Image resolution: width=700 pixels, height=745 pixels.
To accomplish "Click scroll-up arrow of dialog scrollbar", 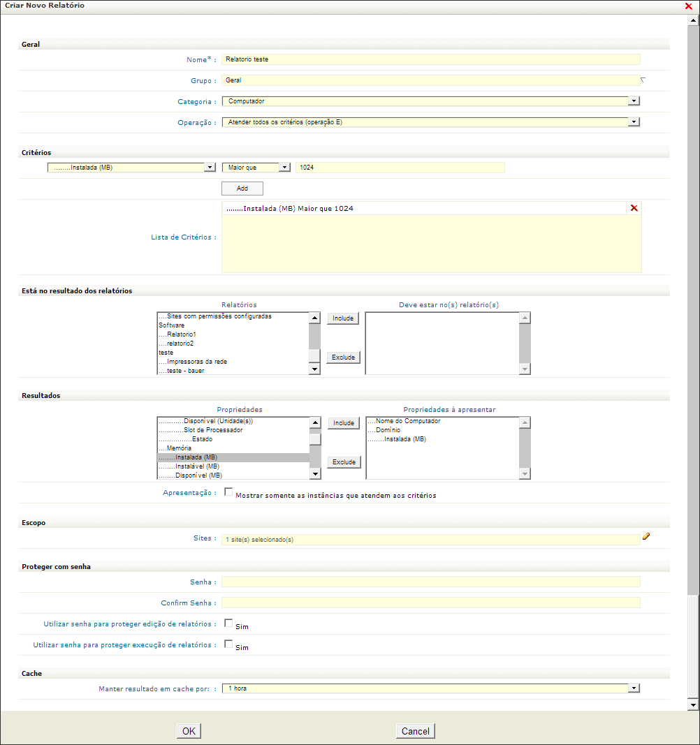I will click(693, 20).
